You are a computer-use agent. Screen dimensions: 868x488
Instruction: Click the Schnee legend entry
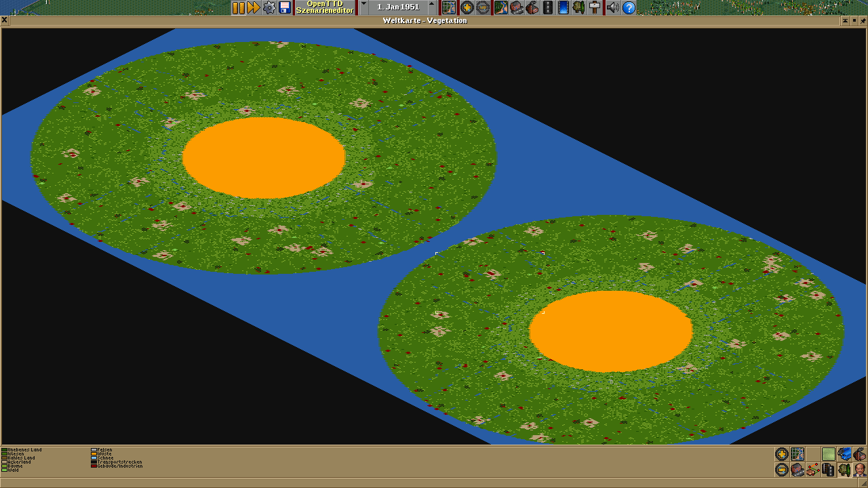(x=102, y=458)
